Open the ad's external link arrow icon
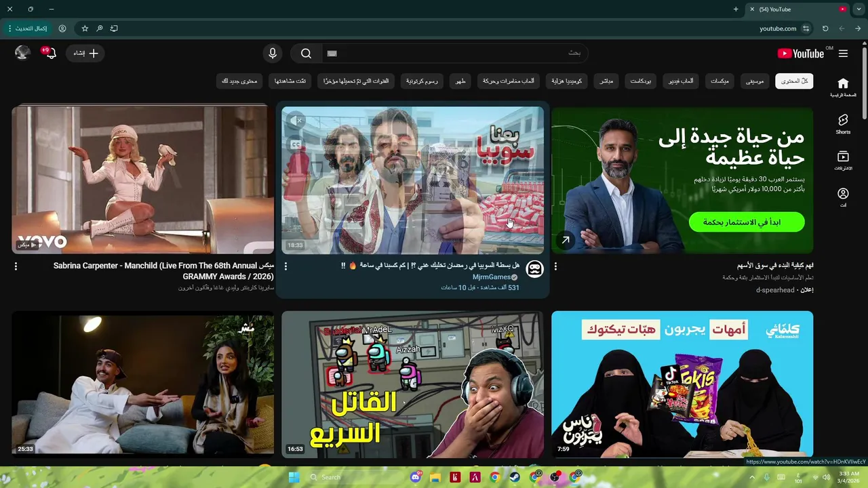 tap(566, 240)
